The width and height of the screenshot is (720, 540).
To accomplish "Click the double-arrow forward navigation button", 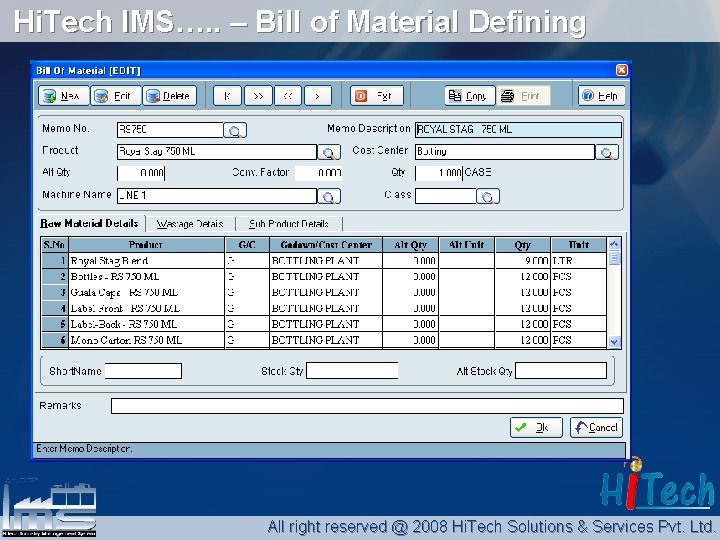I will coord(258,96).
